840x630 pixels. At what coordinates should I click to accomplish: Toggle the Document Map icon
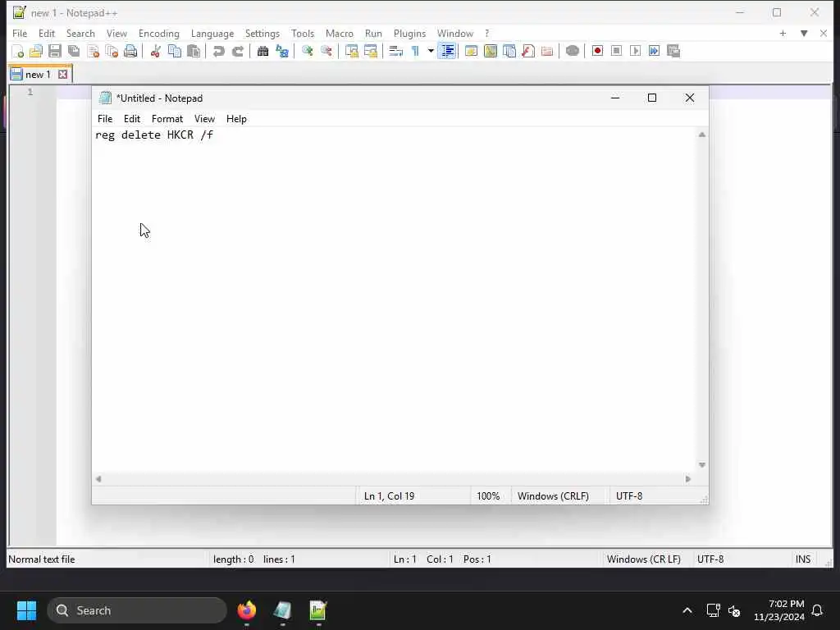491,52
